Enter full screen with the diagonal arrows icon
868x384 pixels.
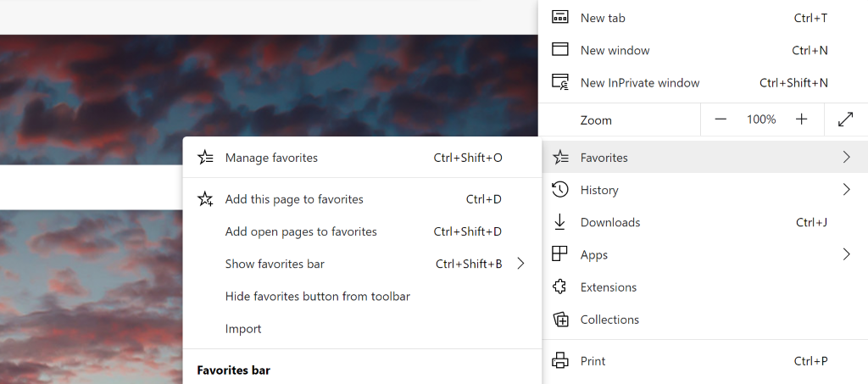tap(846, 119)
